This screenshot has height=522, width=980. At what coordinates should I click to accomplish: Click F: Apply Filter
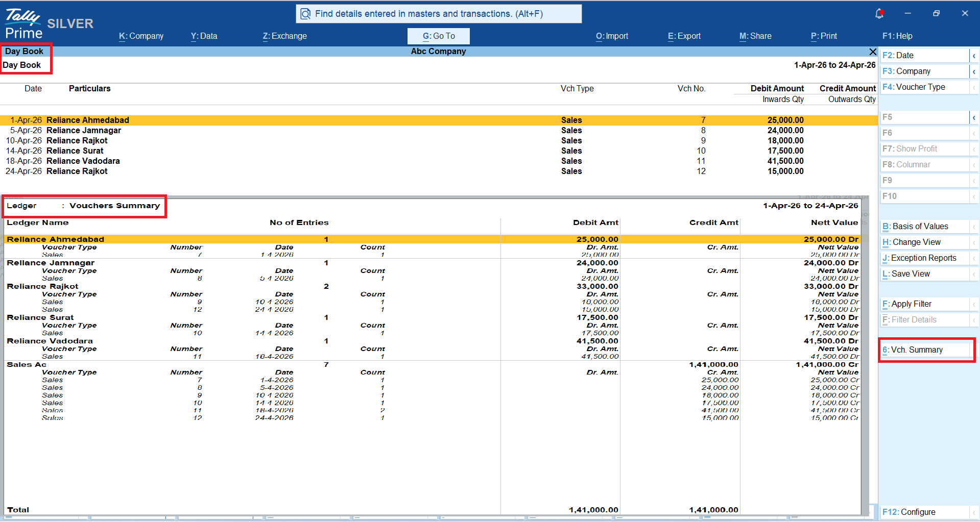925,304
